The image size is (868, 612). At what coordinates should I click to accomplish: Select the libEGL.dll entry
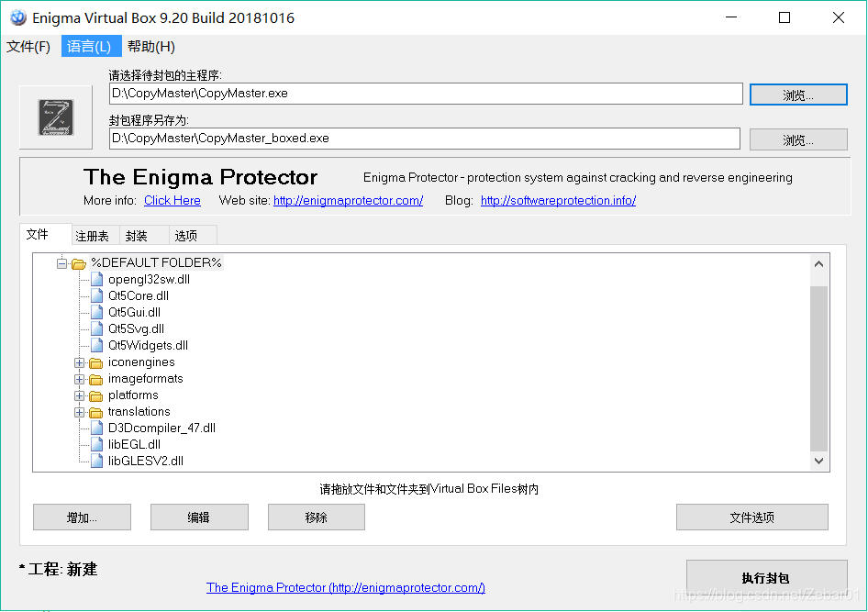click(x=135, y=445)
